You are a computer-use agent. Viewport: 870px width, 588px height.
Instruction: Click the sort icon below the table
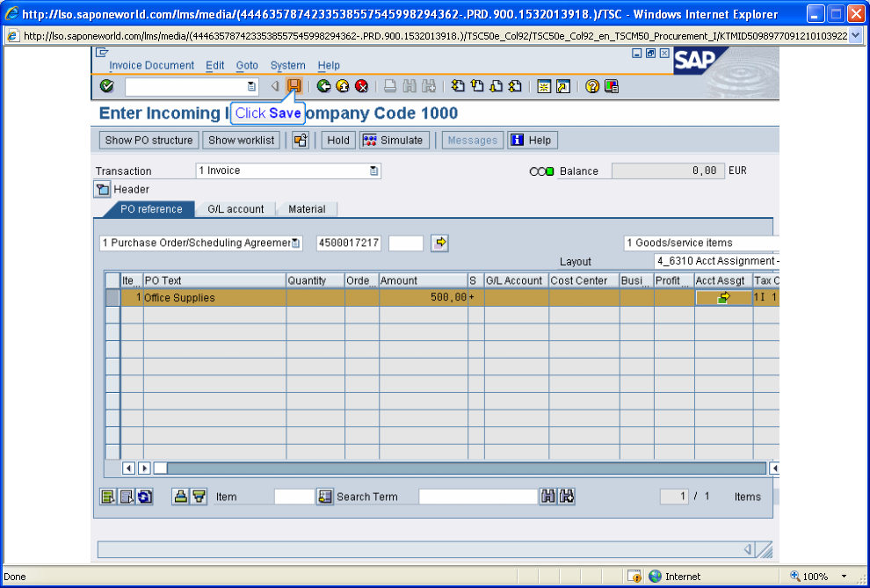click(180, 497)
